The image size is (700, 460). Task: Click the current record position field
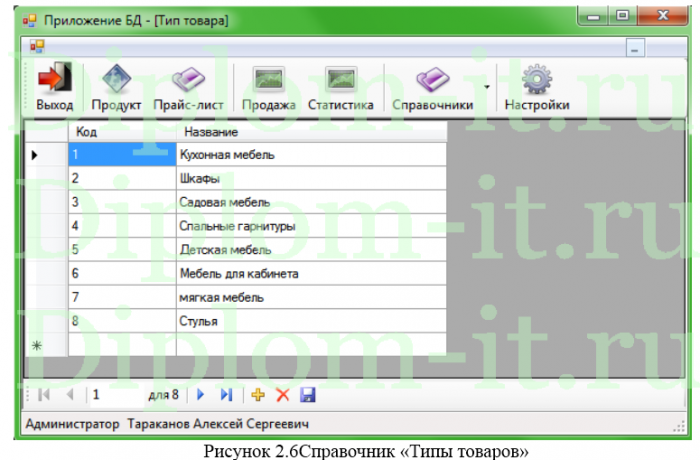coord(116,395)
